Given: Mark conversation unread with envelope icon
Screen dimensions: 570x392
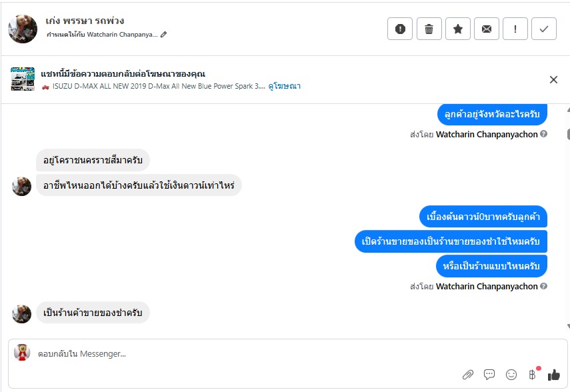Looking at the screenshot, I should click(487, 29).
